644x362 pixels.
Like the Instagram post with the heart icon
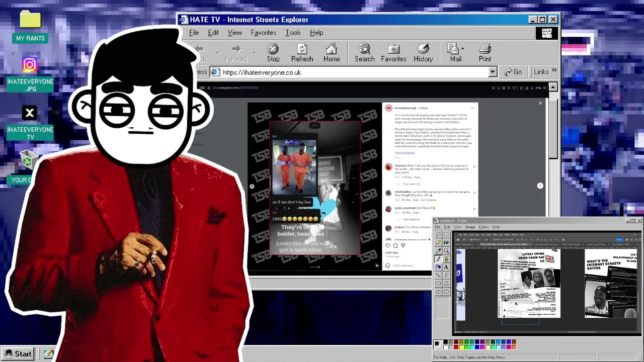pos(388,245)
